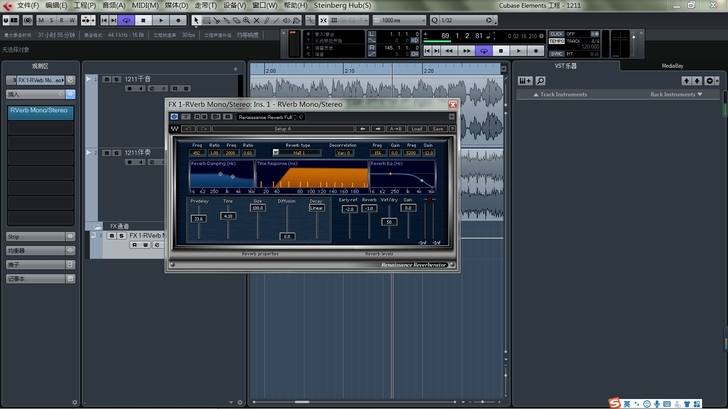
Task: Select the RVerb Mono/Stereo insert slot
Action: click(40, 111)
